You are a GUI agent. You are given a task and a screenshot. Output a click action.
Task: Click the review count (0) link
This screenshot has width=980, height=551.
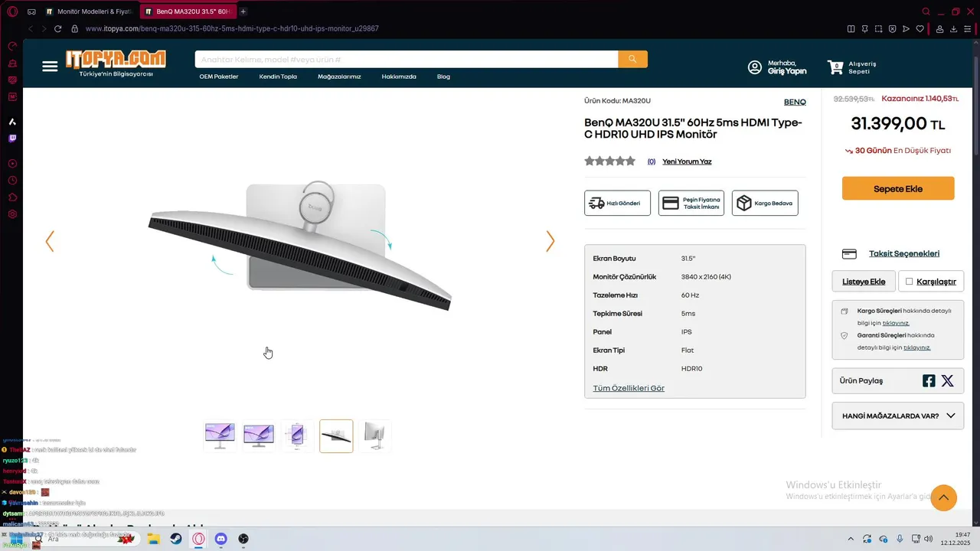(652, 161)
